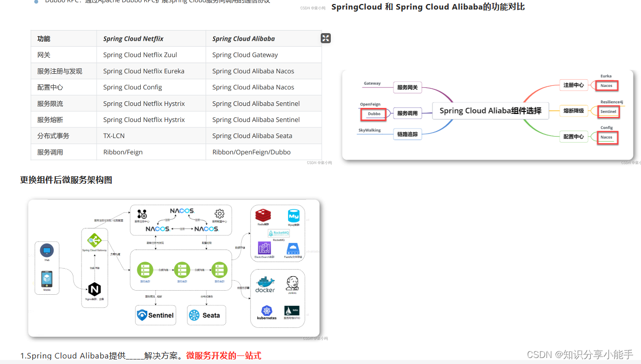Select the '服务注册与发现' table cell
This screenshot has height=364, width=641.
pyautogui.click(x=64, y=71)
